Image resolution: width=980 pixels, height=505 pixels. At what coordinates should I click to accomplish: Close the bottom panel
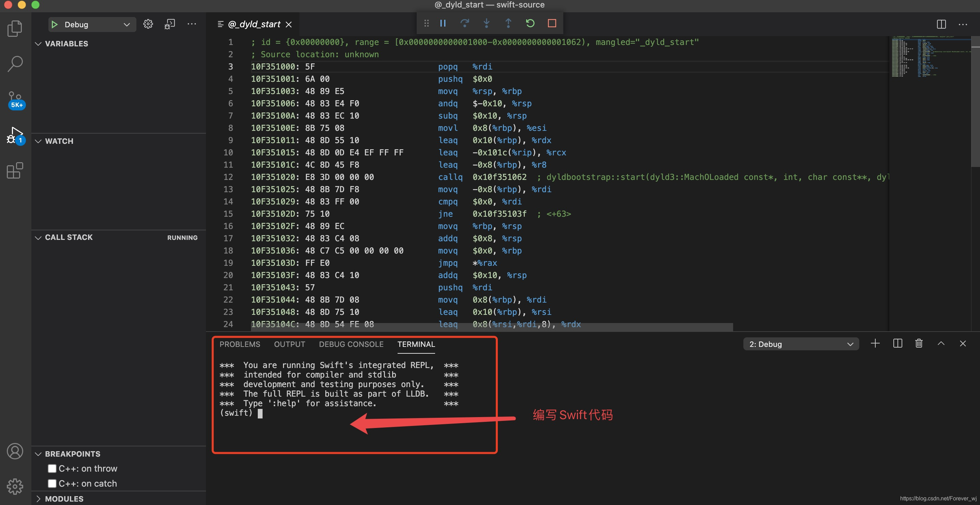click(963, 343)
